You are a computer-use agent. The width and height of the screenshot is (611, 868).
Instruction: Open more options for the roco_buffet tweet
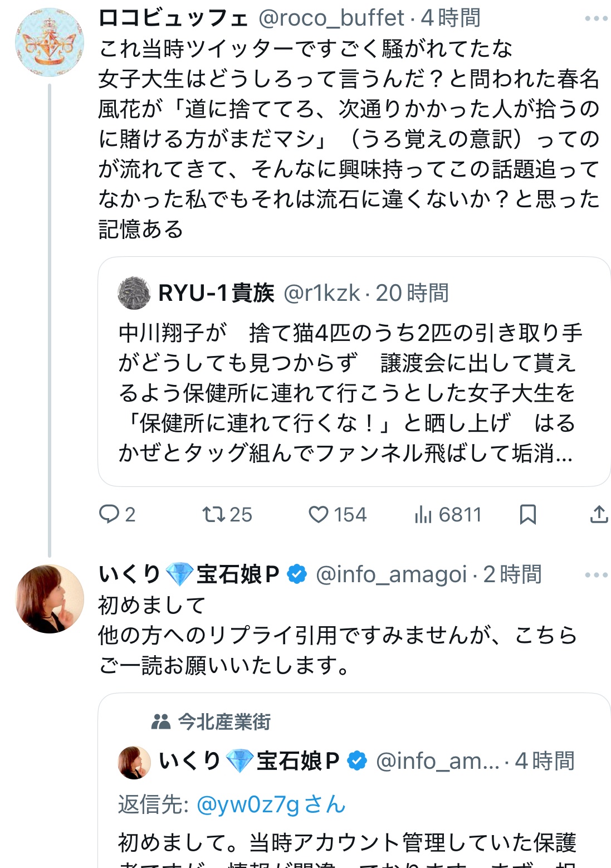[596, 19]
